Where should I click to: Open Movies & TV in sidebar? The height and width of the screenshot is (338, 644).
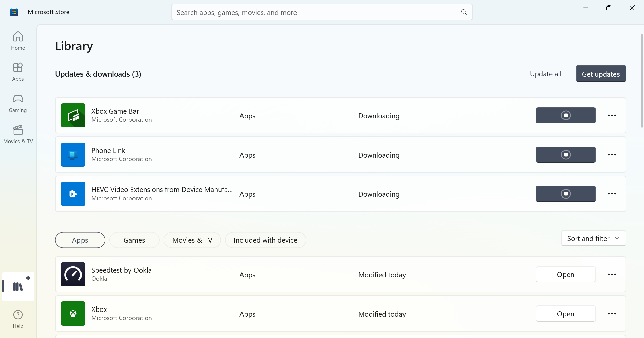(x=18, y=134)
